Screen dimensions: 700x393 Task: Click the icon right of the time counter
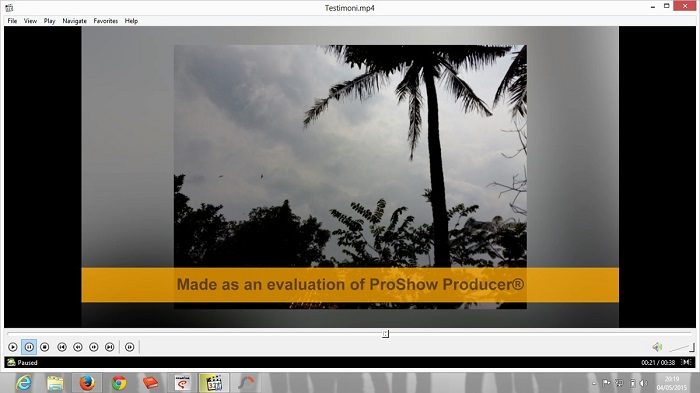click(x=687, y=362)
